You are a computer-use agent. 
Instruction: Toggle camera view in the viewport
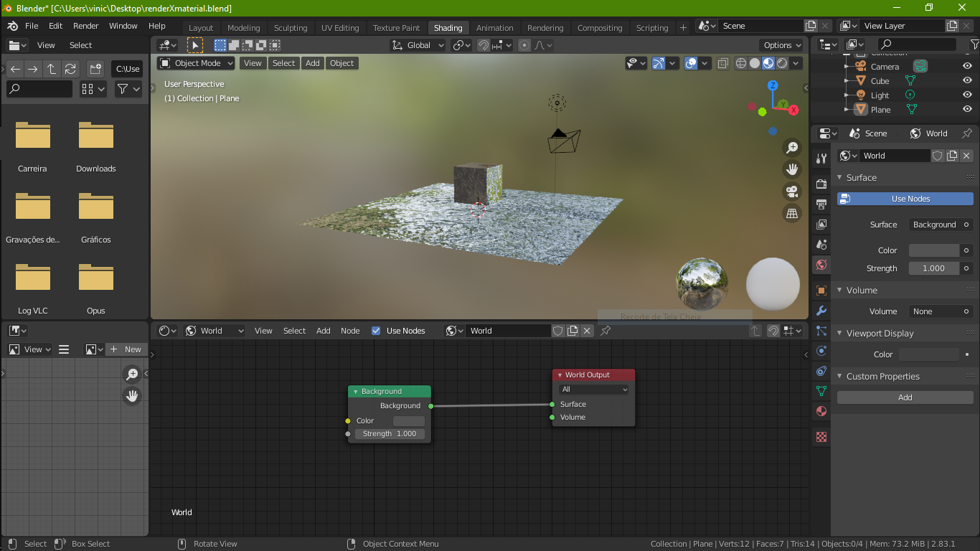(x=792, y=192)
